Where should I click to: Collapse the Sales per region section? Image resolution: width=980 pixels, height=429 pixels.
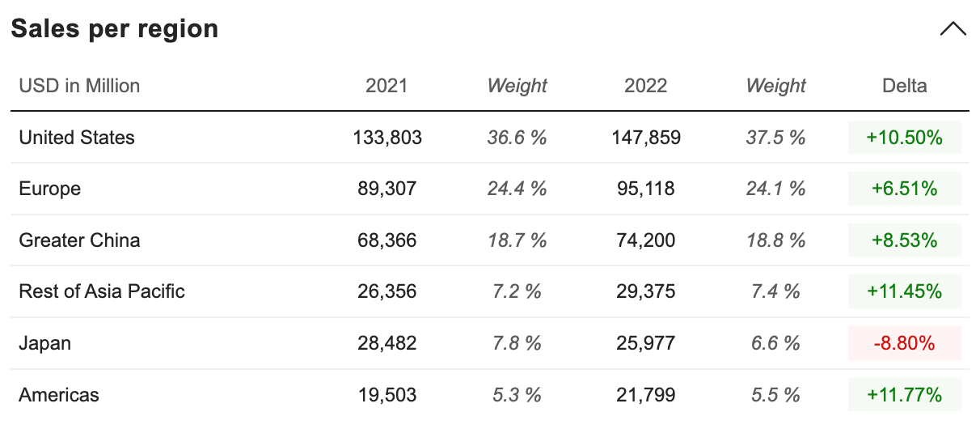(x=953, y=29)
